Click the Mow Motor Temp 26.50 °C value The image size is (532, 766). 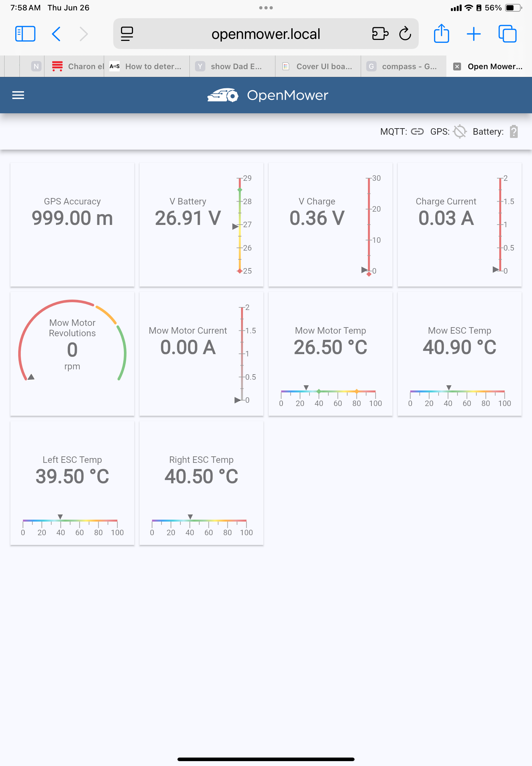[x=330, y=347]
